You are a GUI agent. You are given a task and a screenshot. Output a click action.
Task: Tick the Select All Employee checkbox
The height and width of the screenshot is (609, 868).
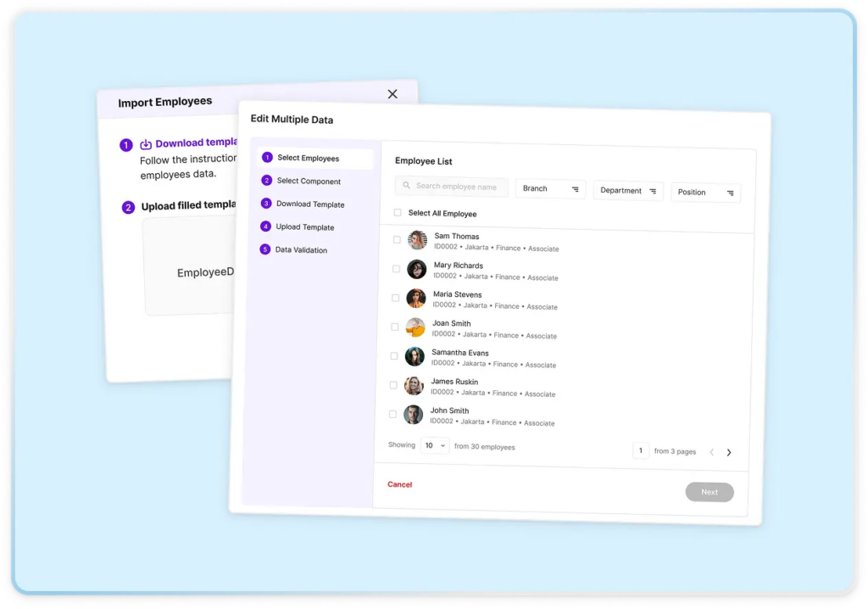398,213
